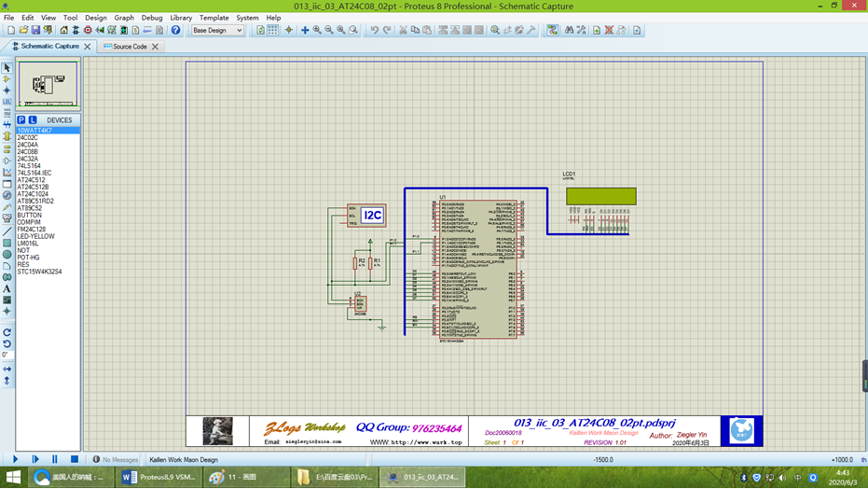This screenshot has width=868, height=489.
Task: Click the No Messages status button
Action: 116,460
